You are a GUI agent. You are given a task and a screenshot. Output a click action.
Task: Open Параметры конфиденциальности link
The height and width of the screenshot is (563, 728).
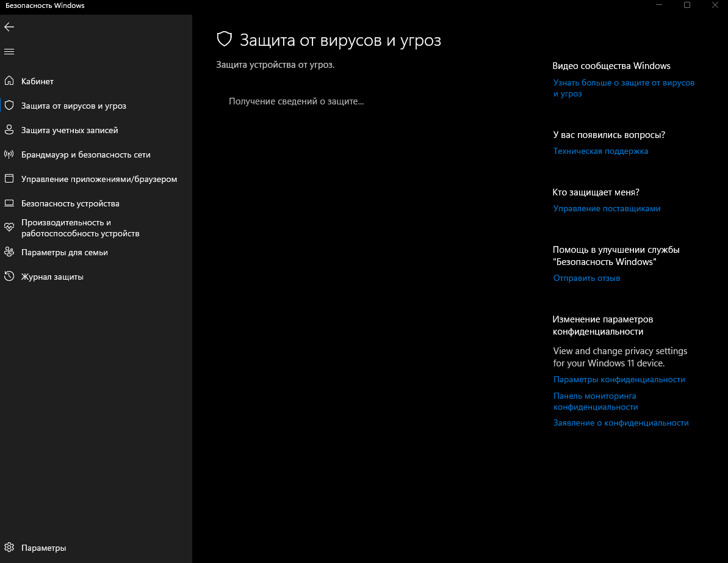tap(619, 380)
